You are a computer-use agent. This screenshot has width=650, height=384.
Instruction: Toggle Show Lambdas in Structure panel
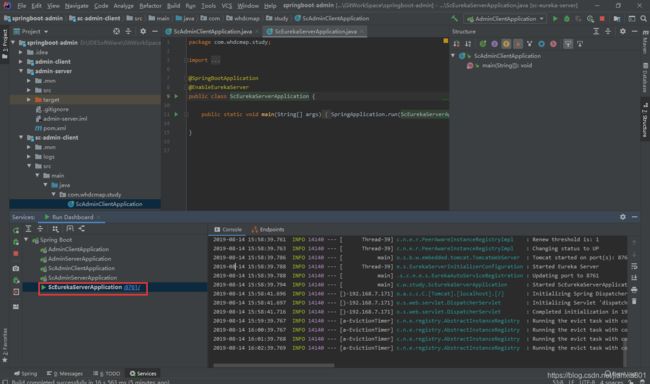tap(553, 44)
